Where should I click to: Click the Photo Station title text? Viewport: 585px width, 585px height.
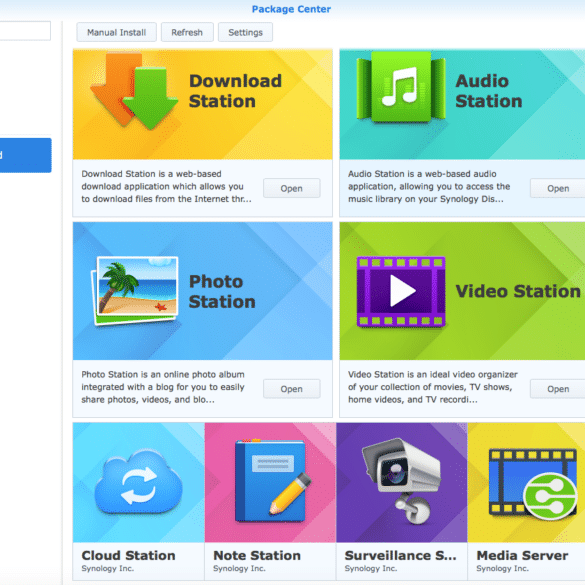[222, 291]
